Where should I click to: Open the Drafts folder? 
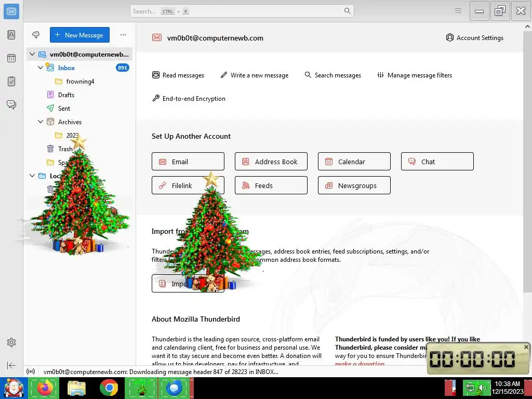click(x=79, y=95)
